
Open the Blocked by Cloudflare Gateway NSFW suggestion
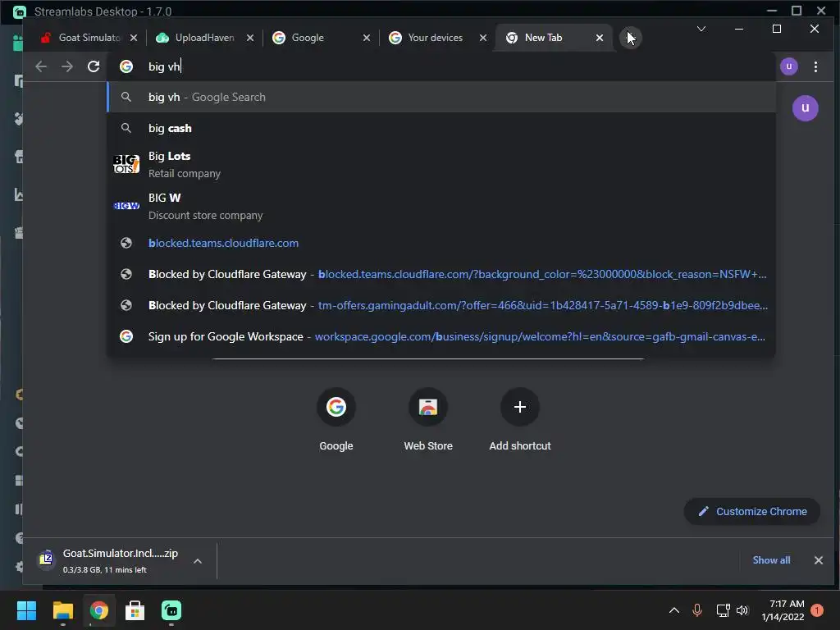click(x=441, y=274)
